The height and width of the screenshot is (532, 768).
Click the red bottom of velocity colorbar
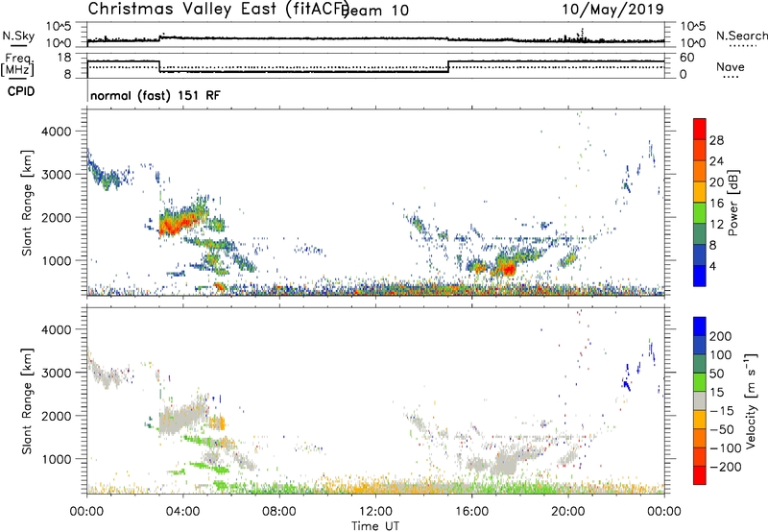click(x=700, y=475)
